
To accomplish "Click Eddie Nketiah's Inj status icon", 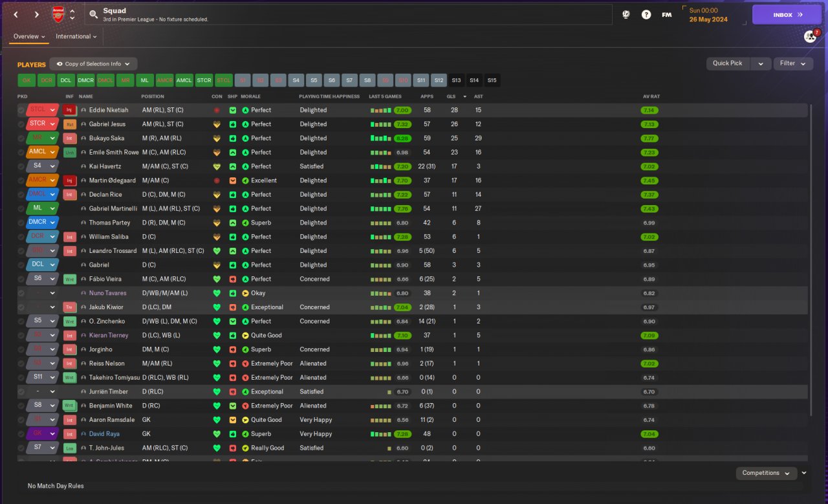I will [x=69, y=110].
